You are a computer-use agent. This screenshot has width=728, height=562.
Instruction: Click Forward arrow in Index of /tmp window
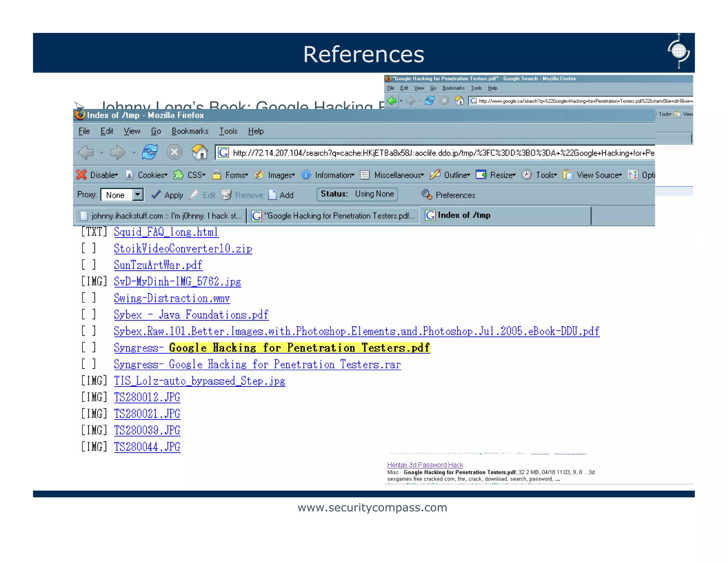pos(118,153)
